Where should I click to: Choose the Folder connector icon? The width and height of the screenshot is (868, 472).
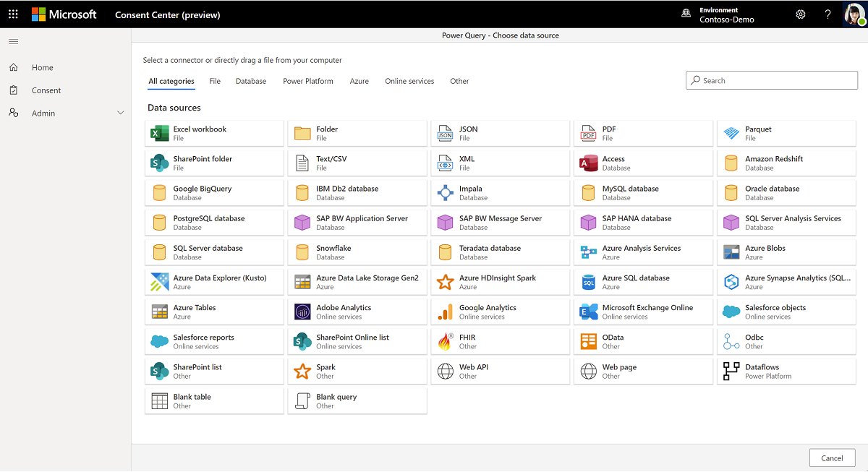click(x=302, y=134)
